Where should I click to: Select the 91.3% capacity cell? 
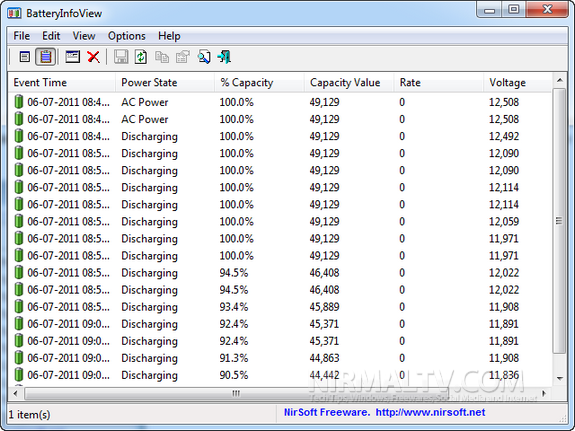click(234, 358)
